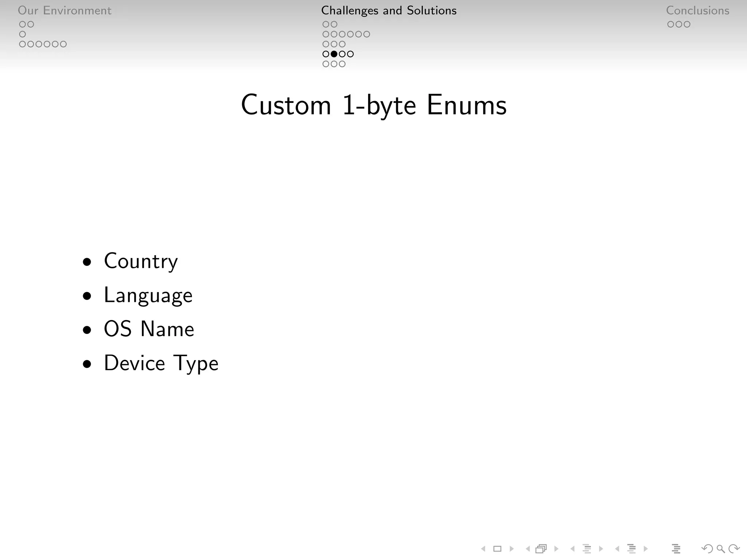Click the forward curved-arrow icon

pyautogui.click(x=734, y=549)
